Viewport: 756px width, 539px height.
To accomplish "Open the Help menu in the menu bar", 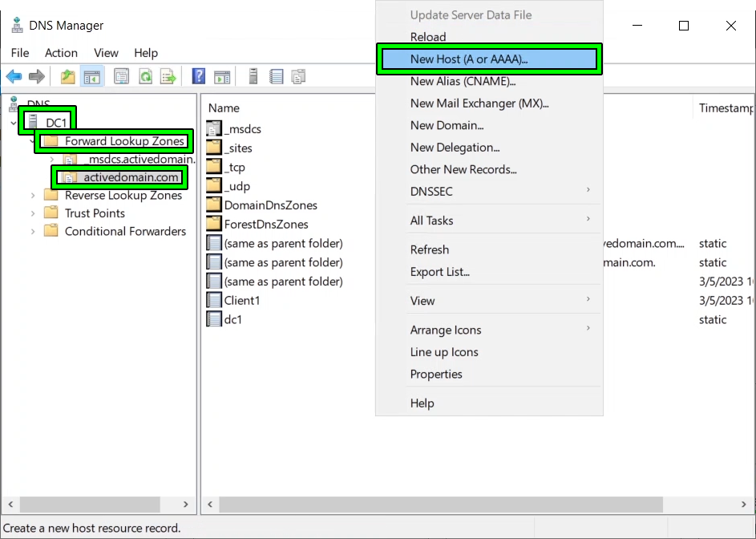I will 146,53.
